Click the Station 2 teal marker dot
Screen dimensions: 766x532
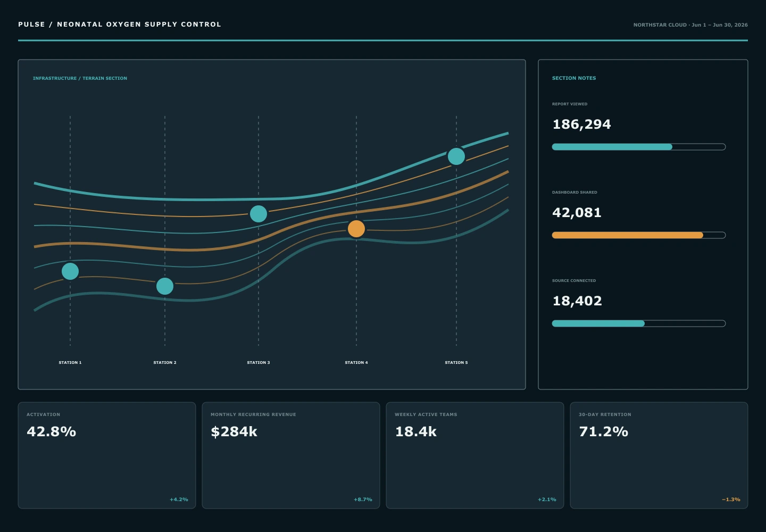pyautogui.click(x=165, y=286)
